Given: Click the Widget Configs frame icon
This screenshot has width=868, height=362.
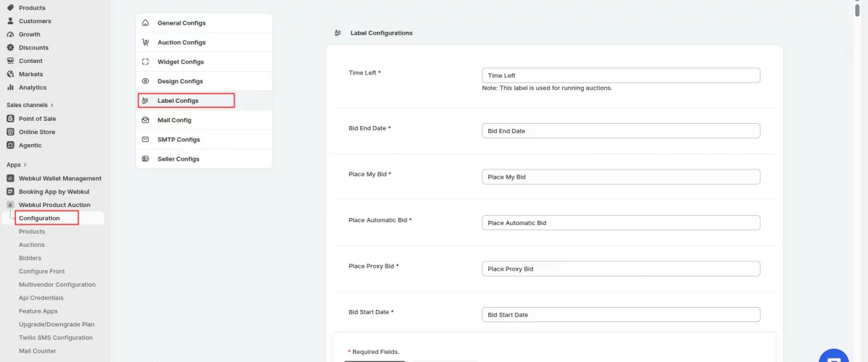Looking at the screenshot, I should tap(145, 62).
